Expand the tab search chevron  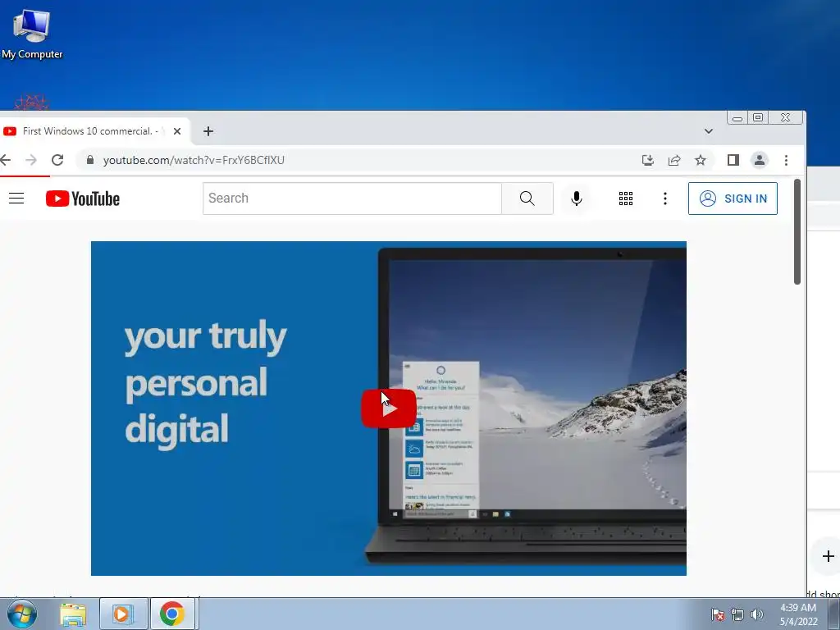tap(708, 131)
